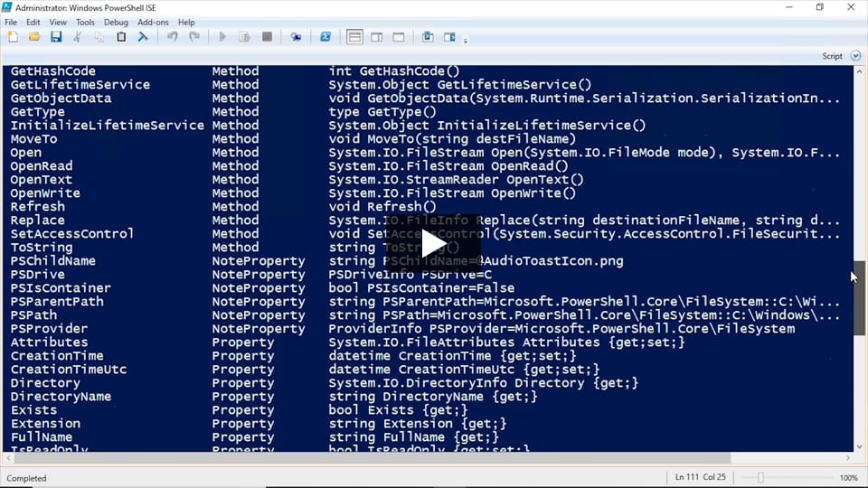
Task: Toggle Show Script Pane Maximized layout
Action: pyautogui.click(x=398, y=37)
